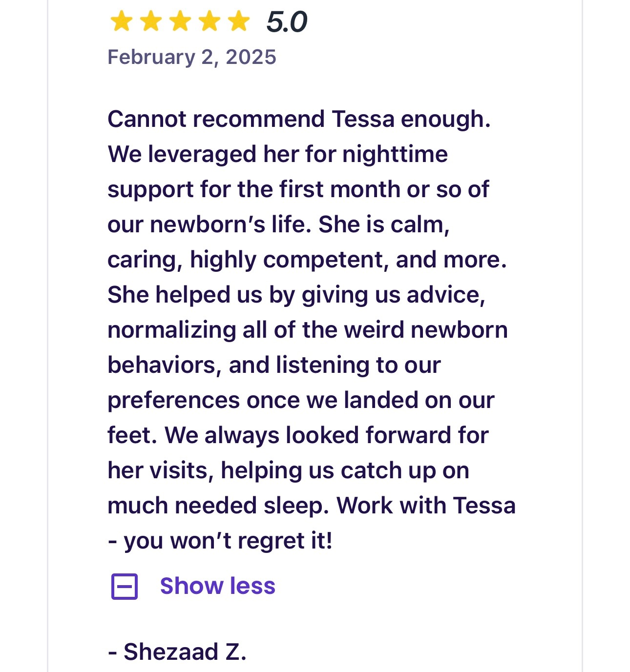
Task: Click the 5.0 rating score
Action: pyautogui.click(x=287, y=22)
